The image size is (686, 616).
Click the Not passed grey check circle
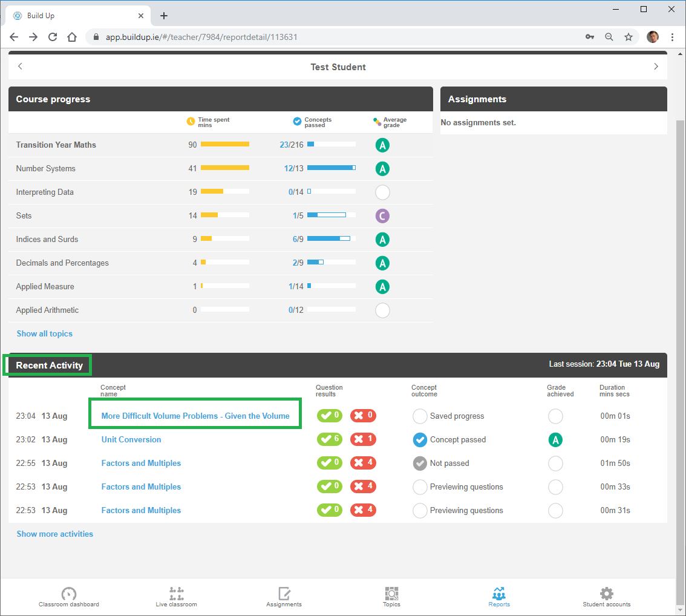(420, 464)
